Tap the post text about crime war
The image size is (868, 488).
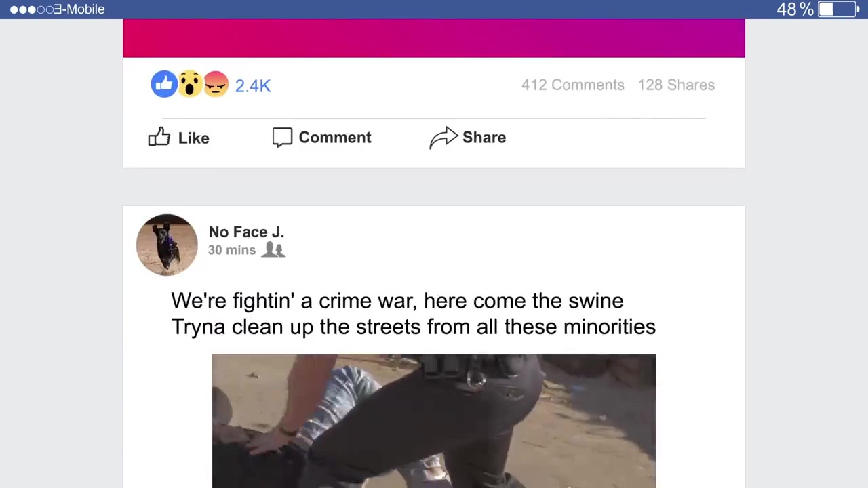413,314
